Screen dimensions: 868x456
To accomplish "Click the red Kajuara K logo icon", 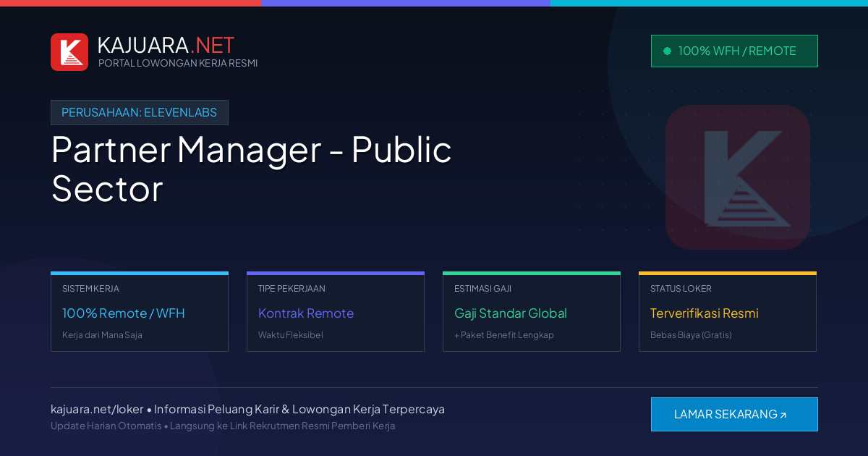I will (69, 52).
